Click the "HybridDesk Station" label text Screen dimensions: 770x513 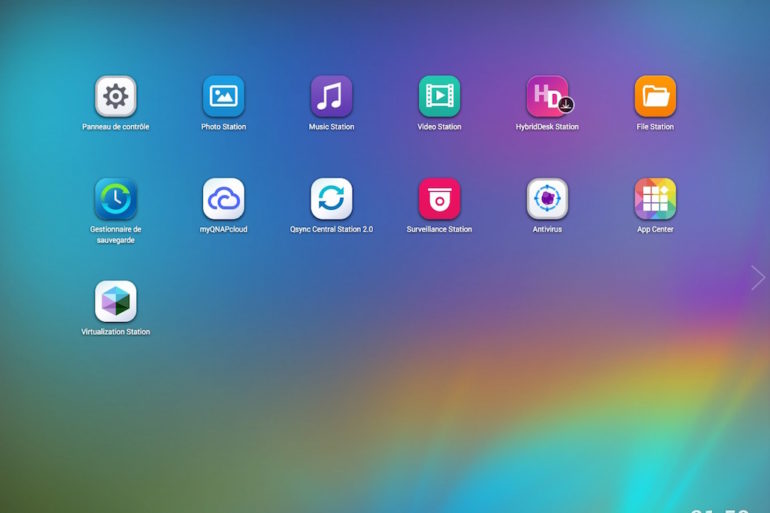[547, 127]
